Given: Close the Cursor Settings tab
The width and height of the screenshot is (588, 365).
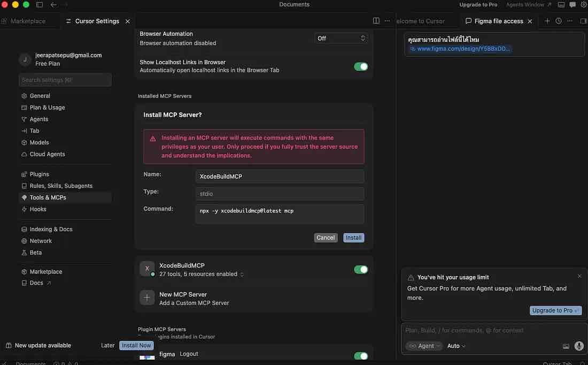Looking at the screenshot, I should tap(128, 21).
